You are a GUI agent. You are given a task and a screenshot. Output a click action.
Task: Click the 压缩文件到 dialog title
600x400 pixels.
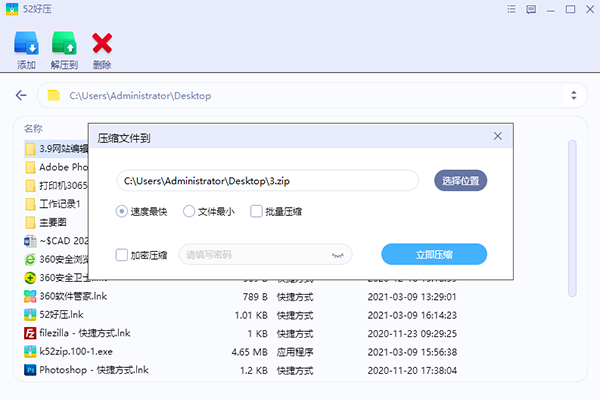tap(124, 138)
